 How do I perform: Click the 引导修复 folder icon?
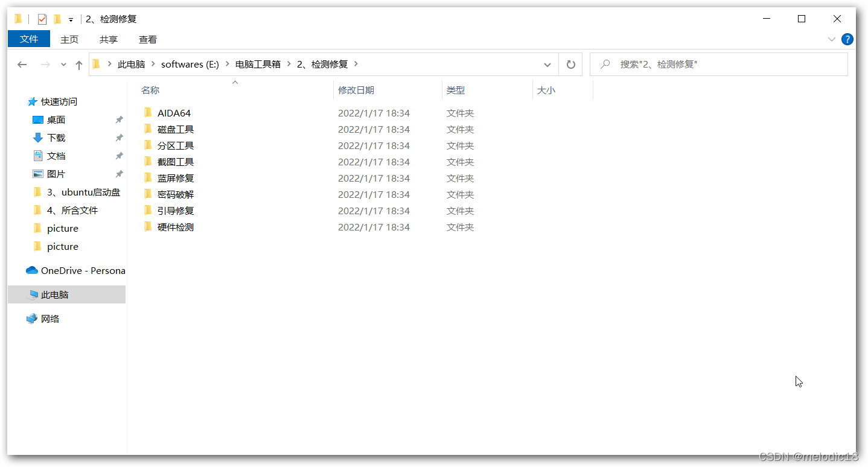point(148,211)
